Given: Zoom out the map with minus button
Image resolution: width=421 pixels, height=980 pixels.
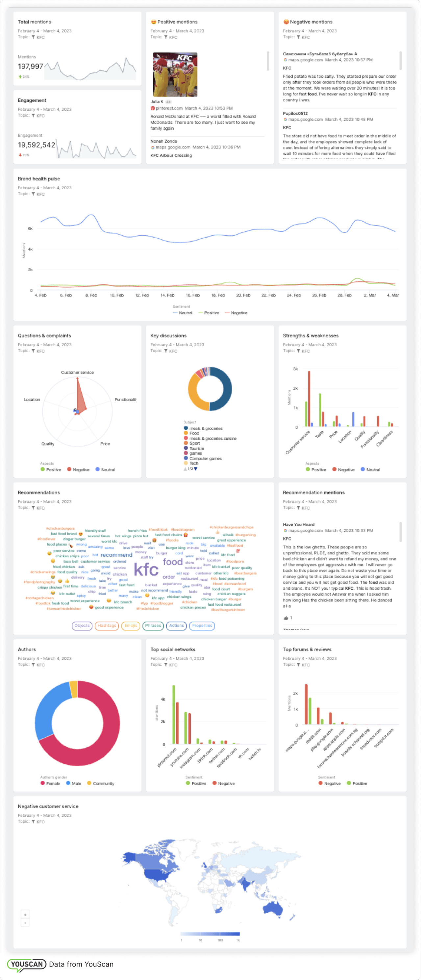Looking at the screenshot, I should point(25,923).
